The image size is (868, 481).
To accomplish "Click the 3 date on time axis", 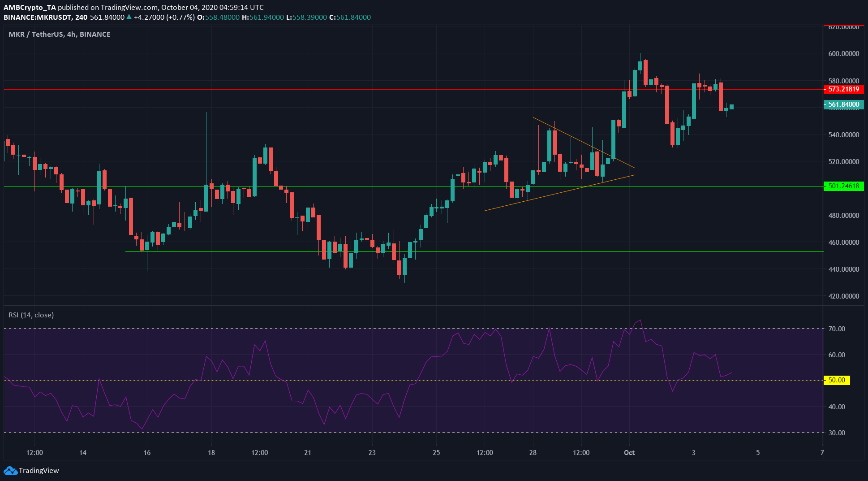I will pos(694,453).
